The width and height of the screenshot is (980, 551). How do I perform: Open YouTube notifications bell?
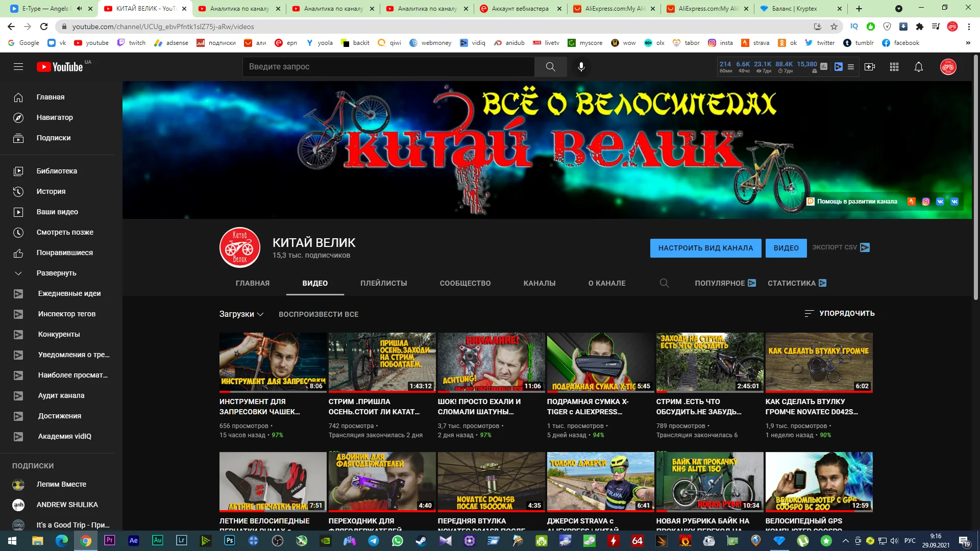918,67
